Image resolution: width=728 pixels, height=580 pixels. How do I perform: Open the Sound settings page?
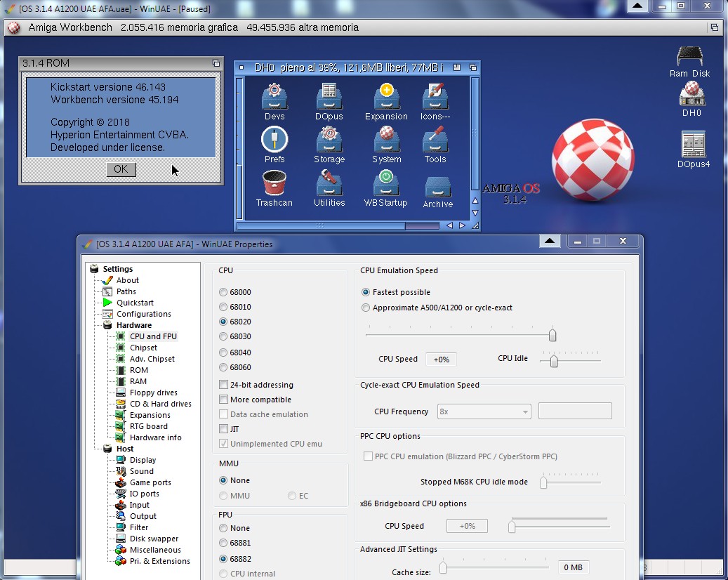(141, 471)
